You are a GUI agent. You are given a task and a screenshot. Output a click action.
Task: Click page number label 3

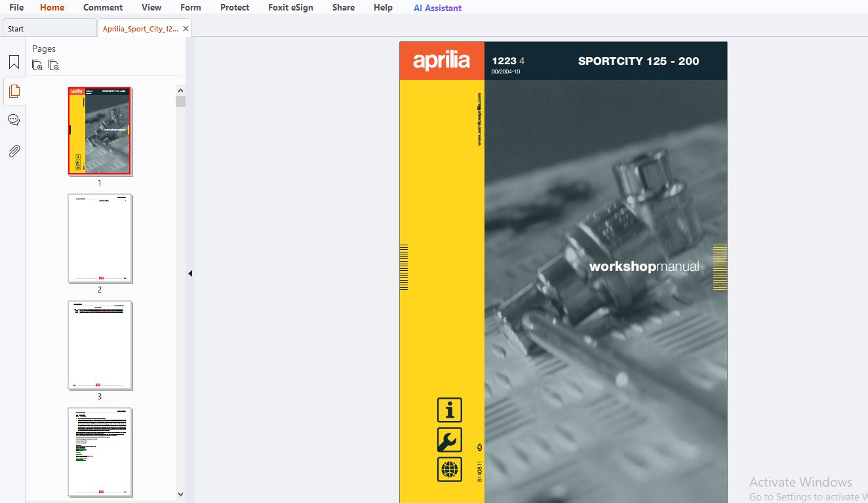100,397
